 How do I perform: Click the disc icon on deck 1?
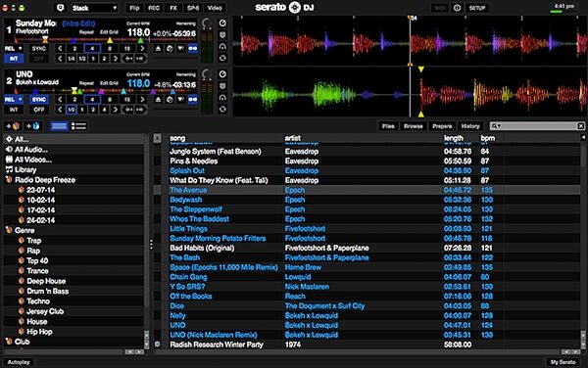click(170, 49)
